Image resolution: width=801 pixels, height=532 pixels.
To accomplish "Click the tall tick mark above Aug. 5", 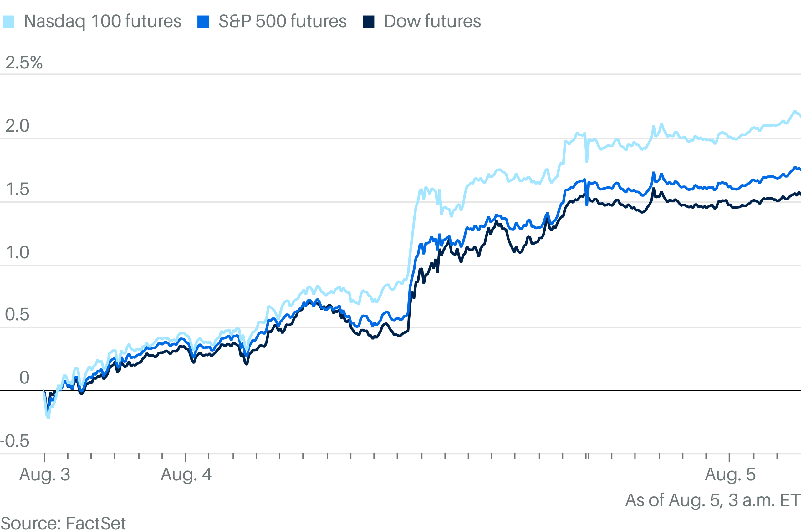I will click(x=729, y=457).
